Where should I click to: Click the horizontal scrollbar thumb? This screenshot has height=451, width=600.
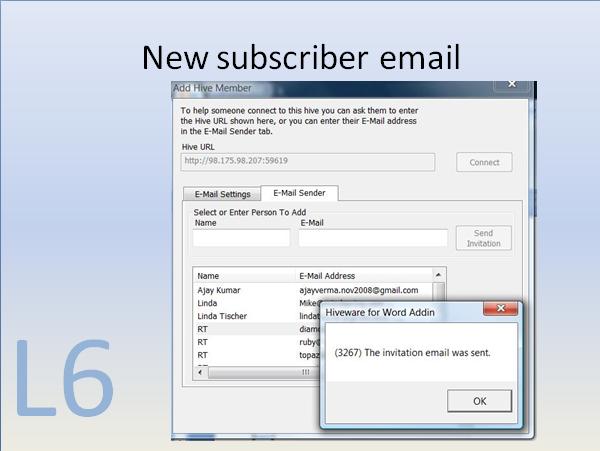(264, 372)
